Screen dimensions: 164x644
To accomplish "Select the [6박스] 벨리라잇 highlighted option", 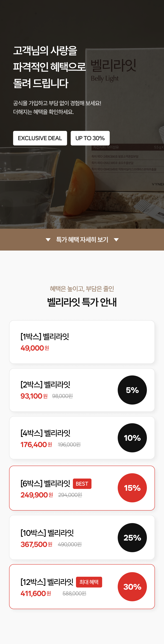I will coord(82,487).
